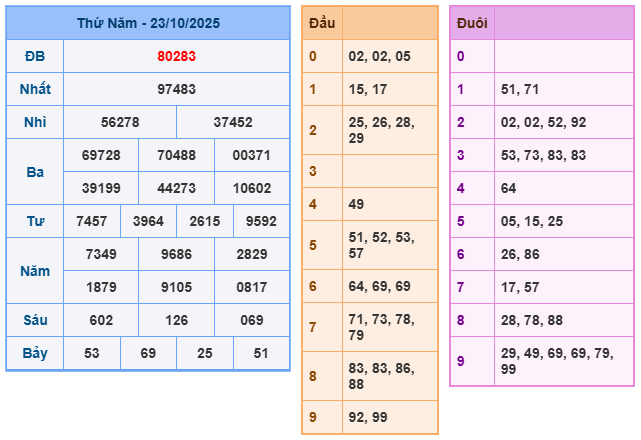
Task: Choose Ba prize number 44273
Action: (x=177, y=188)
